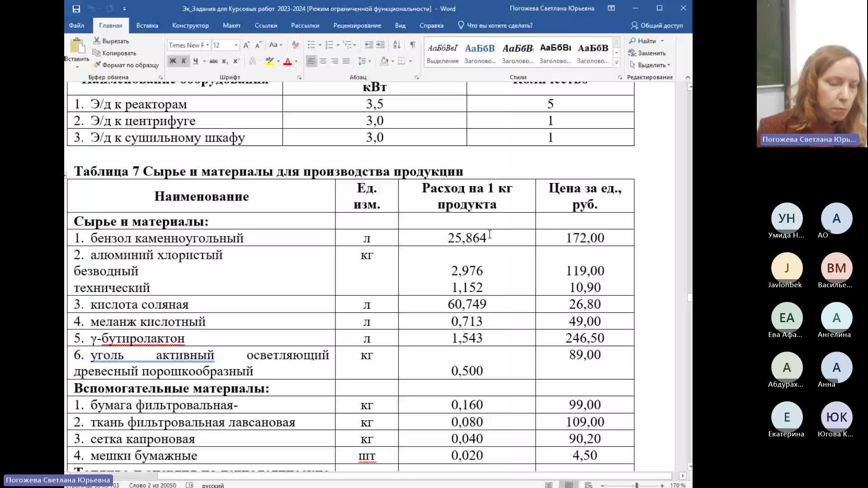868x488 pixels.
Task: Apply yellow text highlight color
Action: [269, 61]
